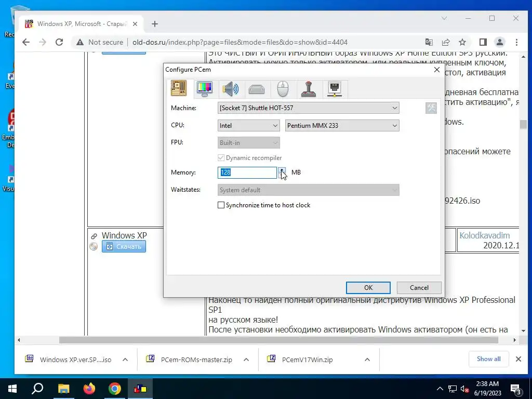Click the Waitstates System default dropdown

click(308, 190)
